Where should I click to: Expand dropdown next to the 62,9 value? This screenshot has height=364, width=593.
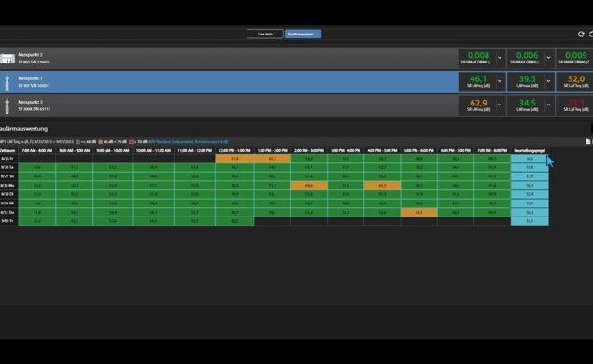pyautogui.click(x=500, y=105)
